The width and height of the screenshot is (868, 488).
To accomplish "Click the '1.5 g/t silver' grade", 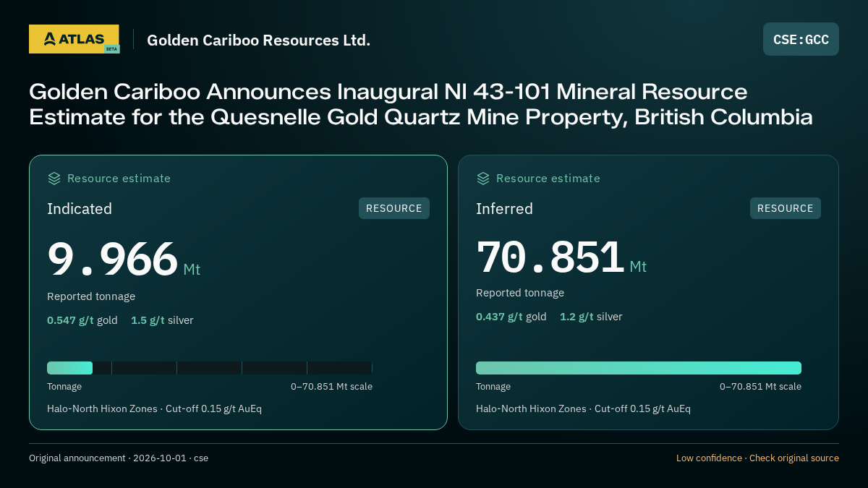I will pos(162,320).
